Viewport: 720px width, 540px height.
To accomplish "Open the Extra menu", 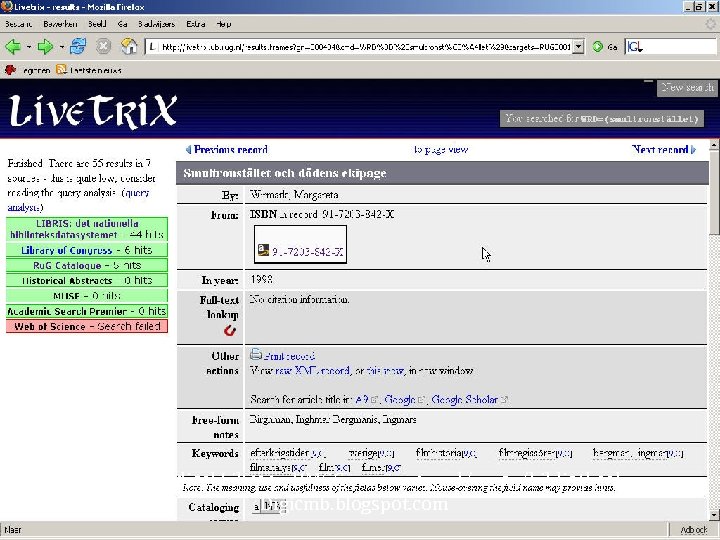I will (x=196, y=24).
